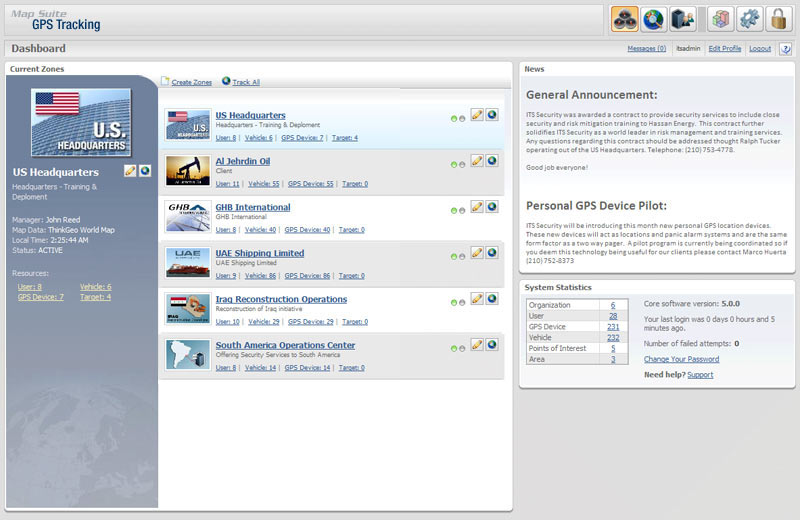Click the Track All link

tap(246, 82)
